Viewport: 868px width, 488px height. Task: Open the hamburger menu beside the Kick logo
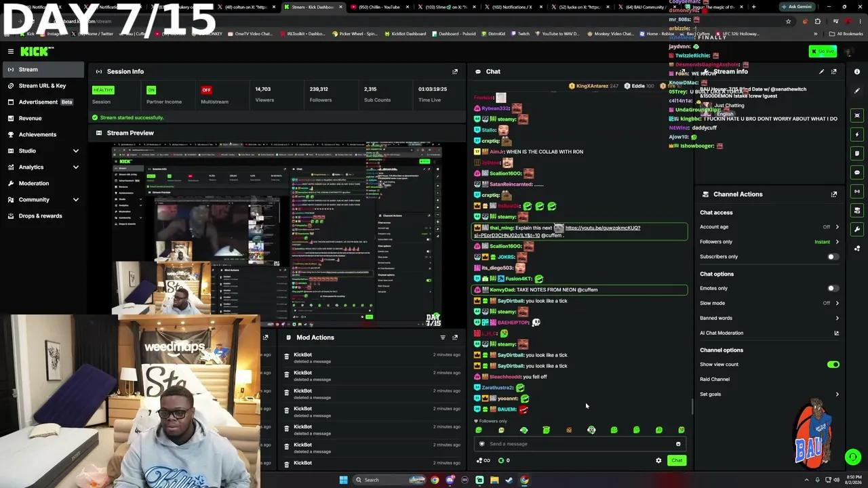click(x=11, y=52)
